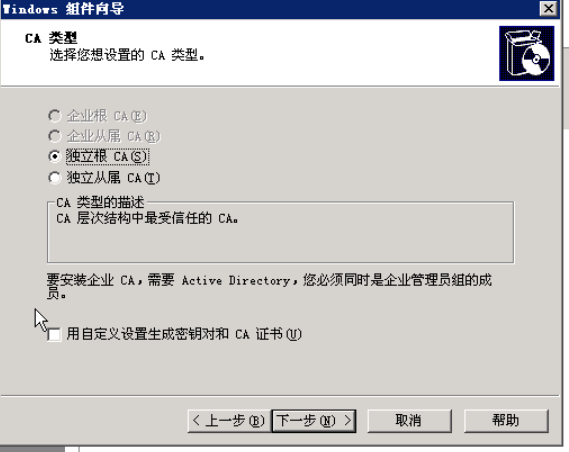Viewport: 569px width, 452px height.
Task: Click the Active Directory requirement note text
Action: pos(269,286)
